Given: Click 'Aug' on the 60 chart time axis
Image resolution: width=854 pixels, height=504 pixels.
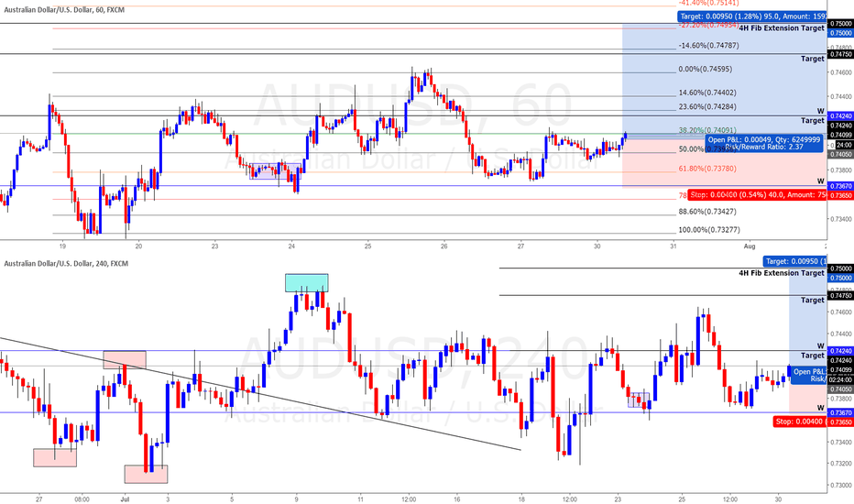Looking at the screenshot, I should pos(750,247).
